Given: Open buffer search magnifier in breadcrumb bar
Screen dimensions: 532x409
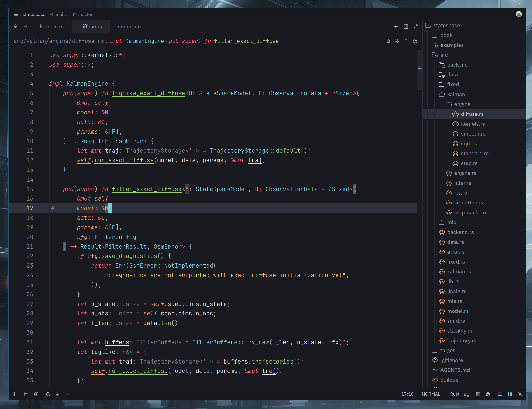Looking at the screenshot, I should point(389,41).
